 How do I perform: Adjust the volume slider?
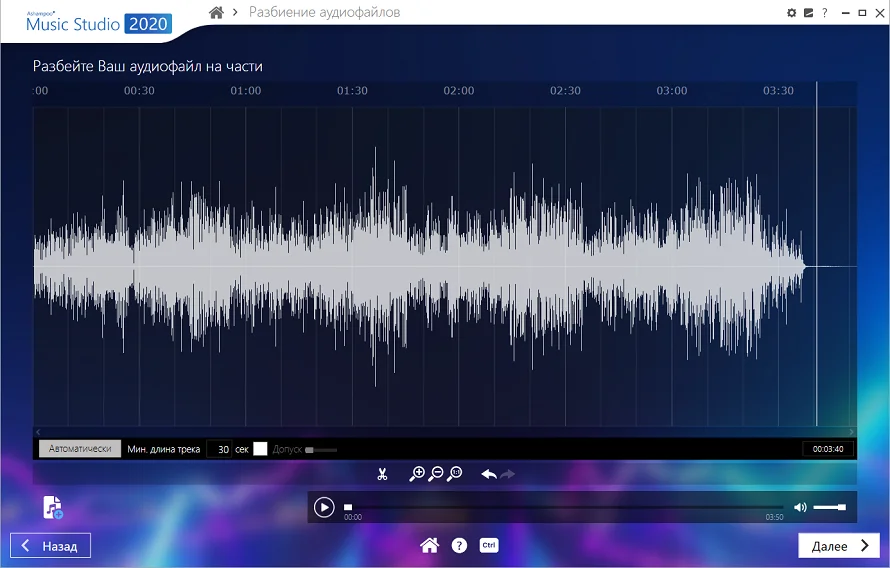[829, 507]
